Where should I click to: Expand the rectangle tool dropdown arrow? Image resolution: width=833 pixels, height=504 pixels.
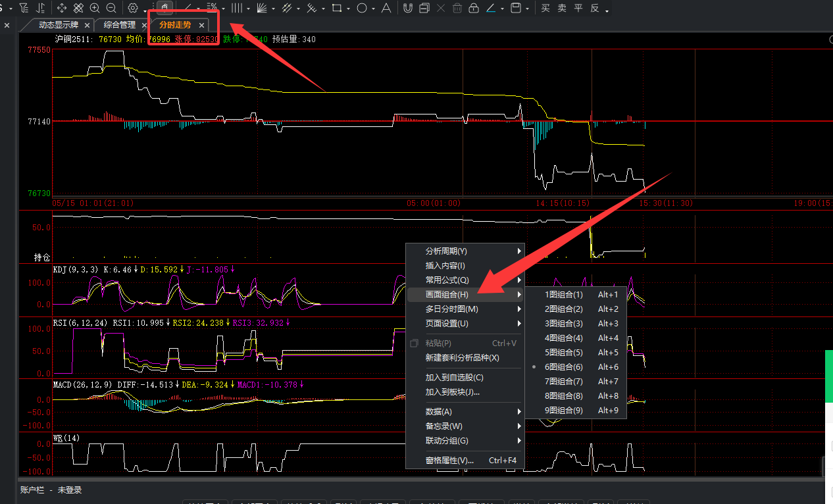[348, 9]
